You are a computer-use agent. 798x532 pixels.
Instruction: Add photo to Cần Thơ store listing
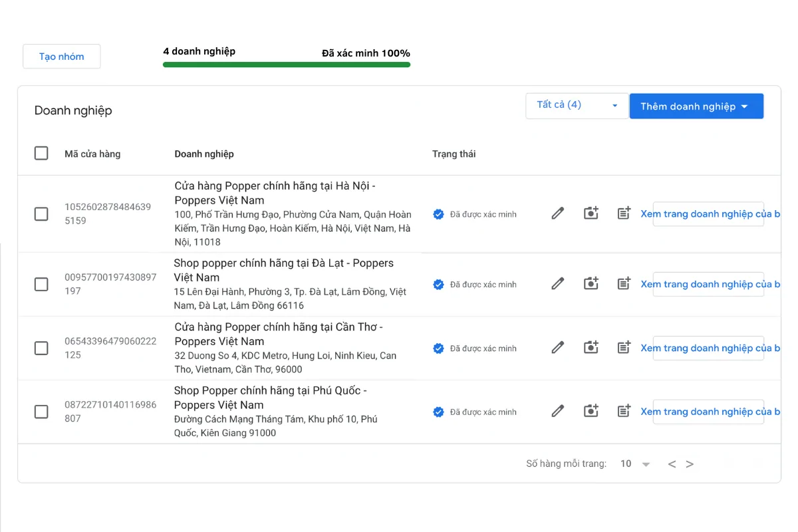coord(591,348)
